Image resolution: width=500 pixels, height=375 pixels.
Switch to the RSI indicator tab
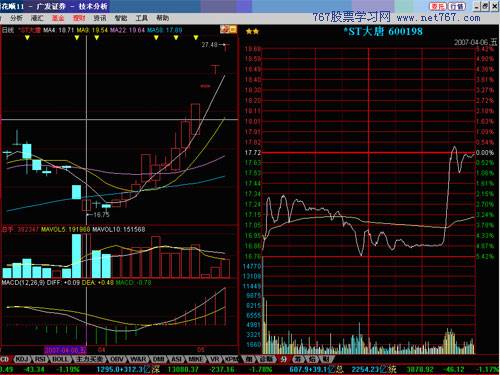[41, 359]
